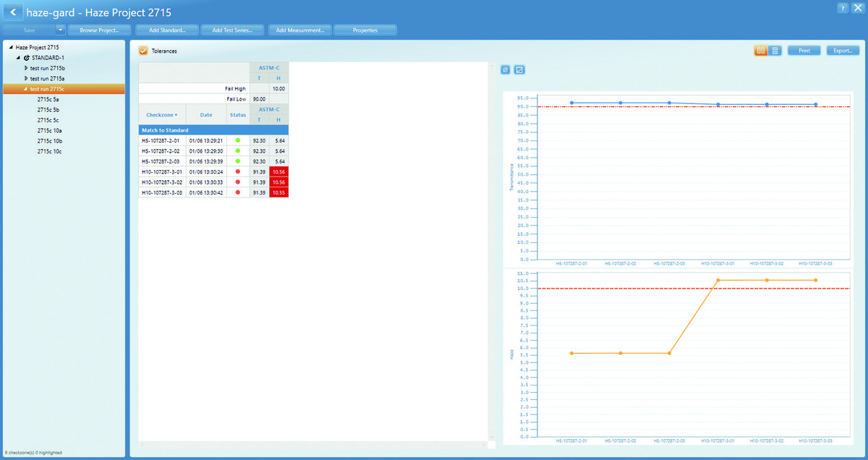Select row H5-107287-2-01 checkzone cell
The width and height of the screenshot is (868, 460).
(162, 140)
